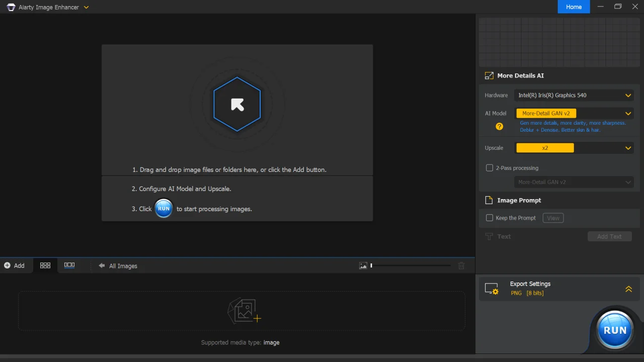Click the Export Settings monitor gear icon

492,289
